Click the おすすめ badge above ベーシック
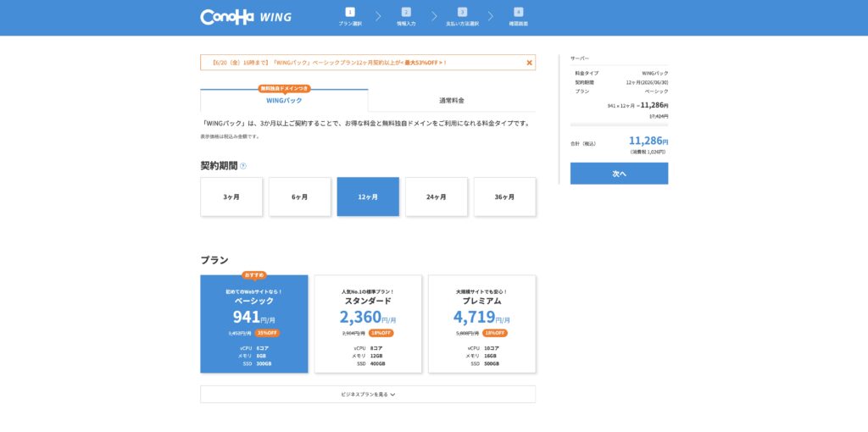This screenshot has width=868, height=432. (254, 275)
